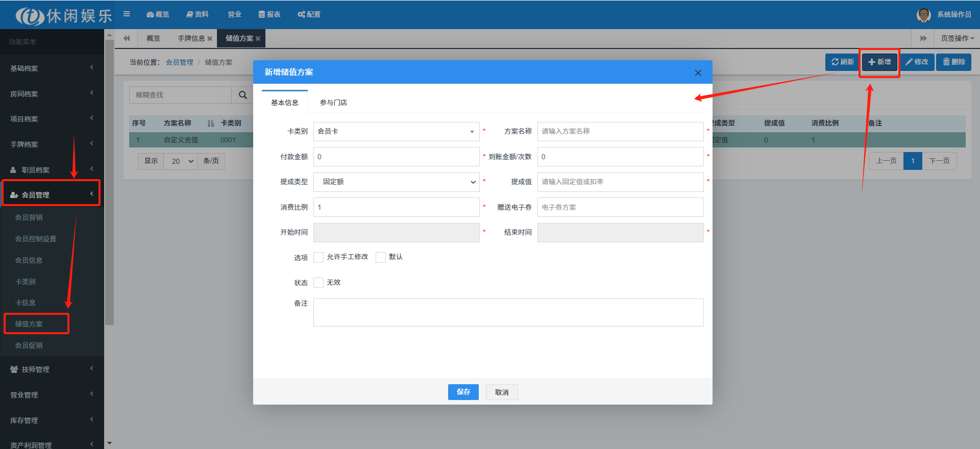The image size is (980, 449).
Task: Open the 卡类别 dropdown showing 会员卡
Action: click(396, 132)
